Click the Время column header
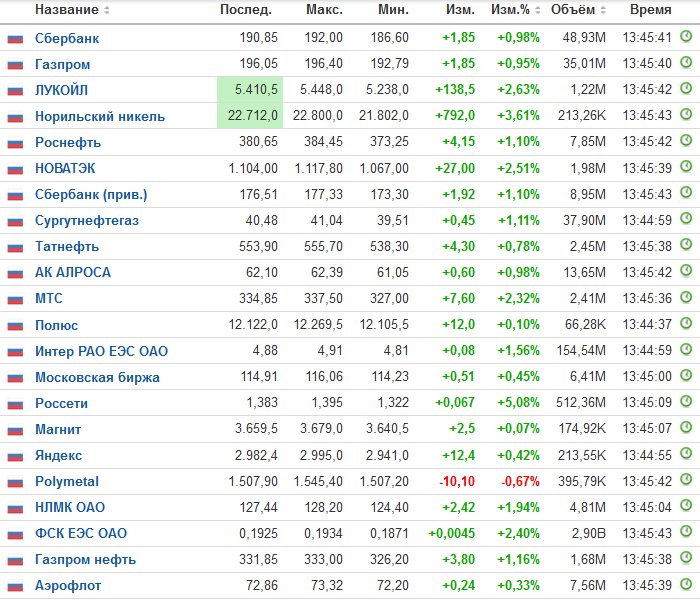The width and height of the screenshot is (700, 602). 651,10
